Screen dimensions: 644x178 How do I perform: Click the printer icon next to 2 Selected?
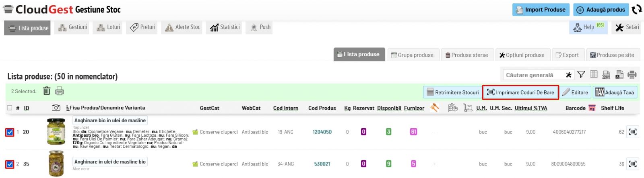[x=60, y=91]
